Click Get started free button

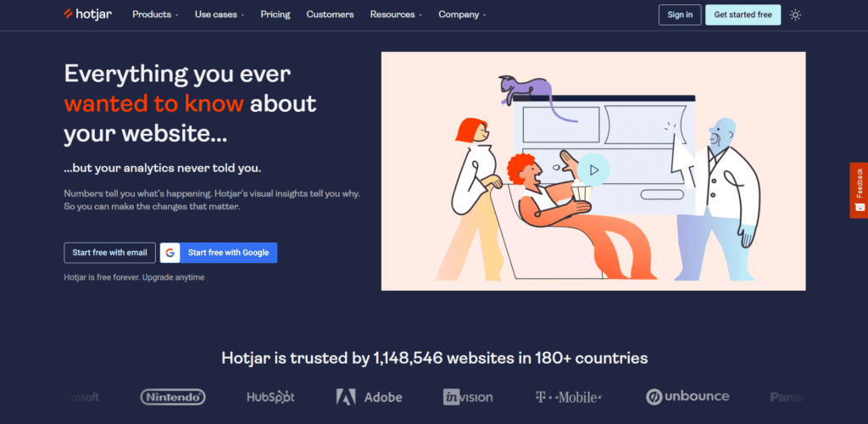point(743,15)
